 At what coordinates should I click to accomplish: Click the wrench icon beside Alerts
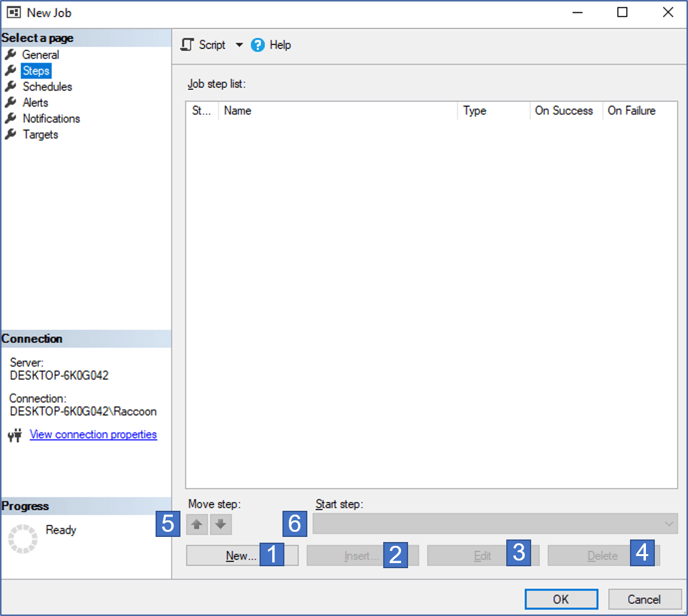[11, 102]
